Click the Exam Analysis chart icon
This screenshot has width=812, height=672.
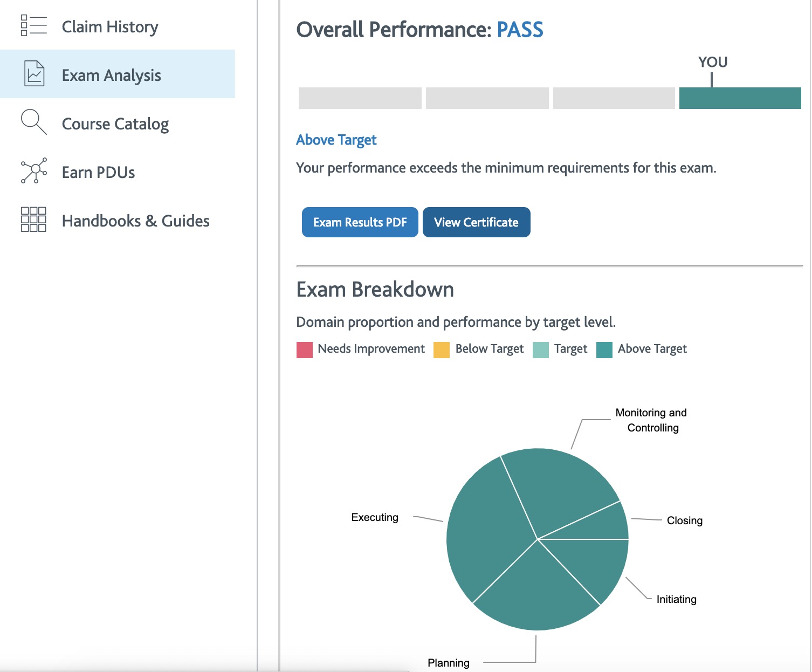pos(35,74)
